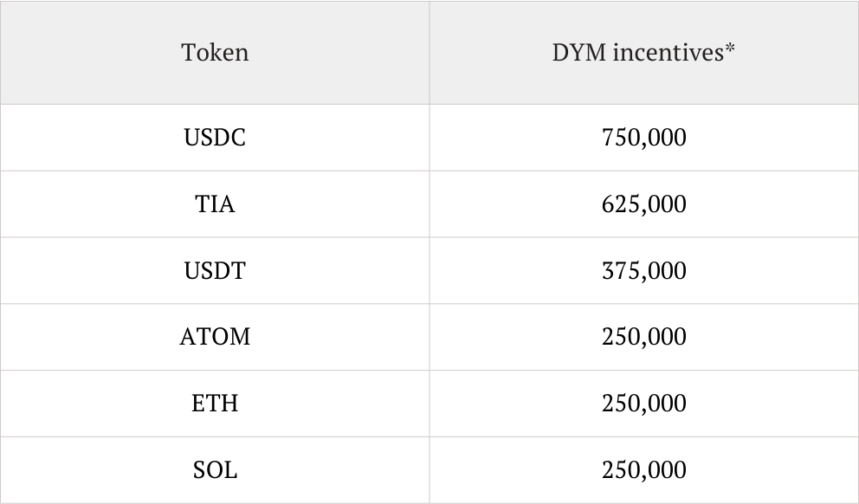Select the TIA token cell
Image resolution: width=859 pixels, height=504 pixels.
click(215, 204)
